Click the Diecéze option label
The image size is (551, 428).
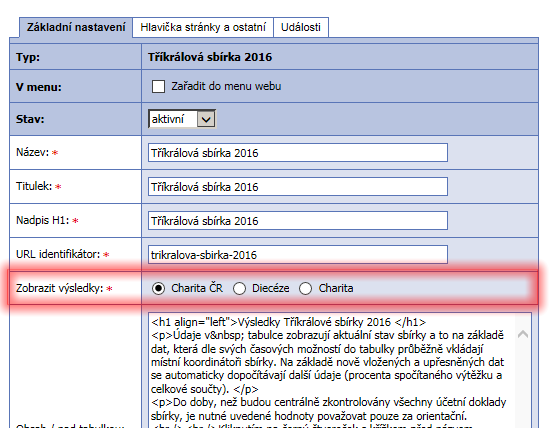271,288
